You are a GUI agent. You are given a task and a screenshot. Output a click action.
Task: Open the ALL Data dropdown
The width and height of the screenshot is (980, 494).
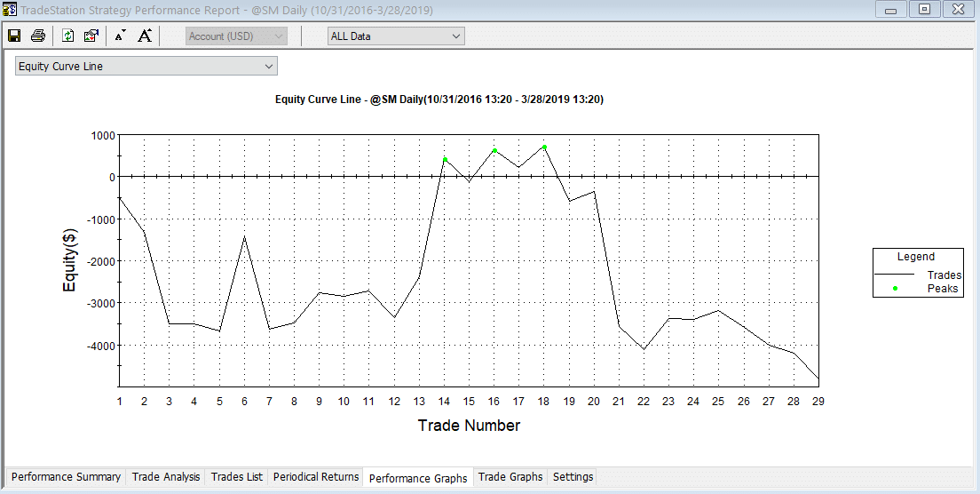coord(396,36)
